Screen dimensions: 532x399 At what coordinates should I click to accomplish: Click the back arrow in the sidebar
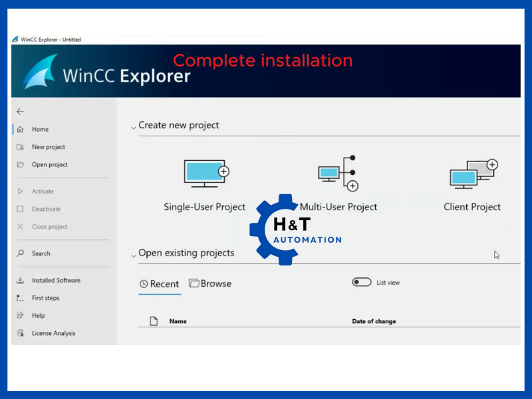pos(20,112)
